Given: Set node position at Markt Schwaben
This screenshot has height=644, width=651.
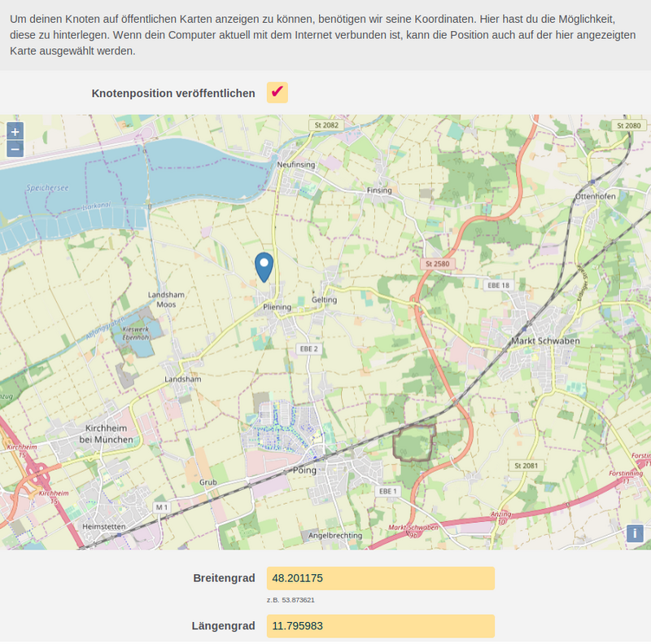Looking at the screenshot, I should [x=544, y=340].
